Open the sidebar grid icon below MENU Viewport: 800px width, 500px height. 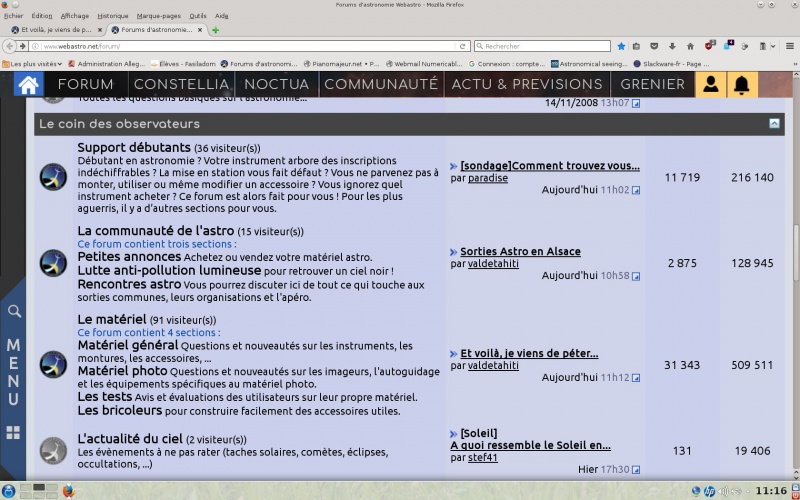click(x=13, y=433)
